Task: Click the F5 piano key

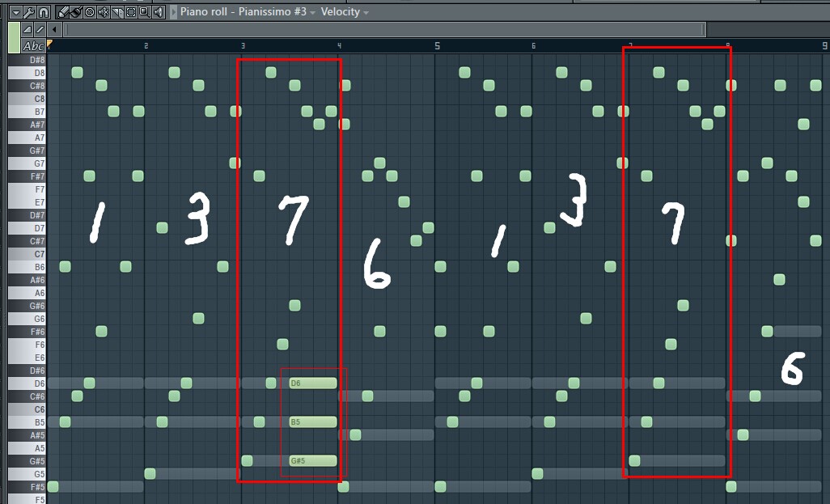Action: coord(28,499)
